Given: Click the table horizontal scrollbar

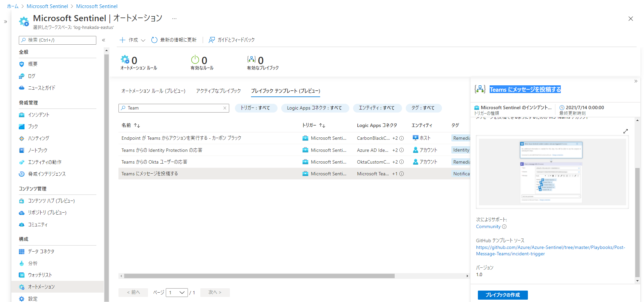Looking at the screenshot, I should click(259, 276).
